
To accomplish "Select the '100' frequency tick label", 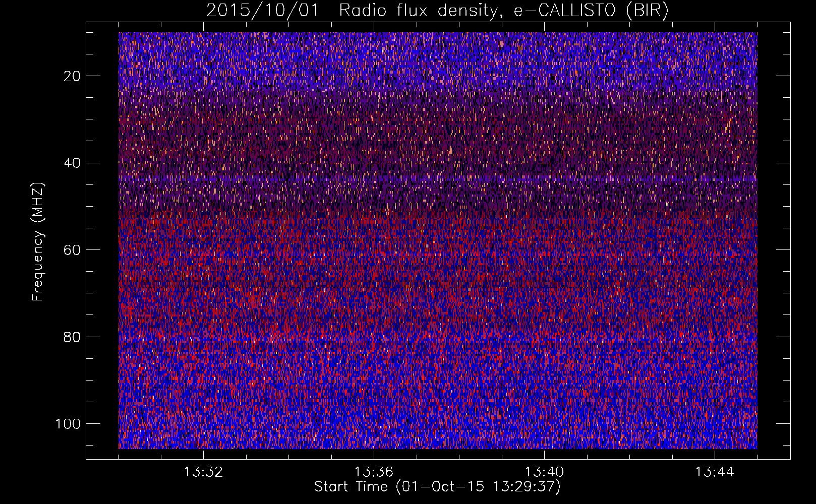I will pyautogui.click(x=68, y=424).
